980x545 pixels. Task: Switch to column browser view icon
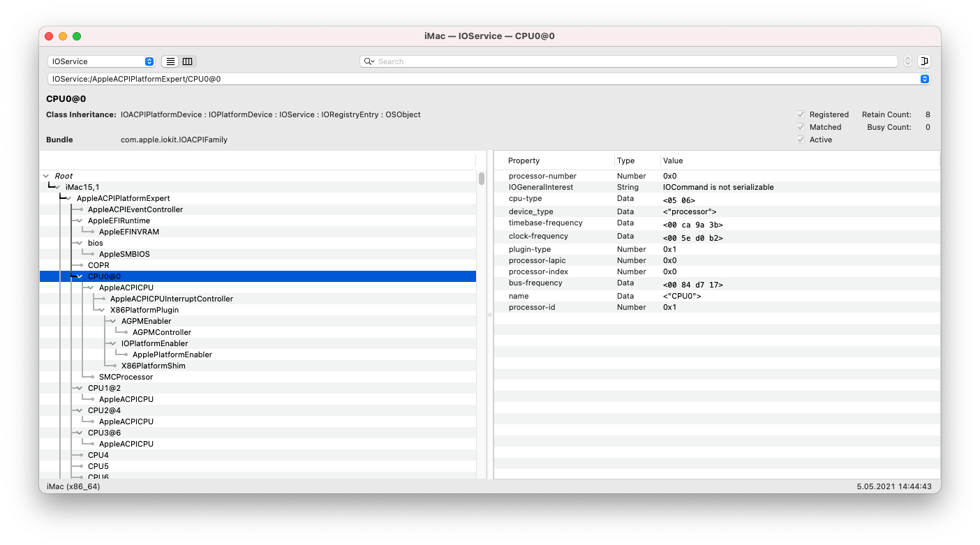[187, 61]
